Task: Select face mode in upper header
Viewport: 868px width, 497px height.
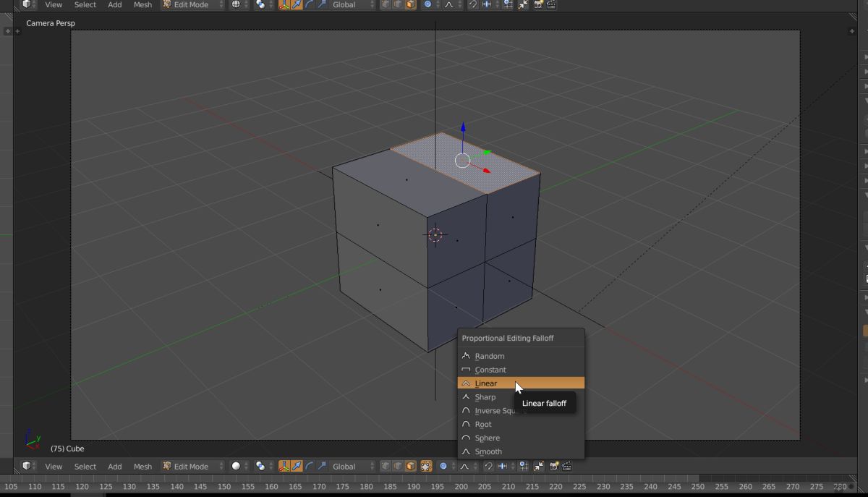Action: coord(411,4)
